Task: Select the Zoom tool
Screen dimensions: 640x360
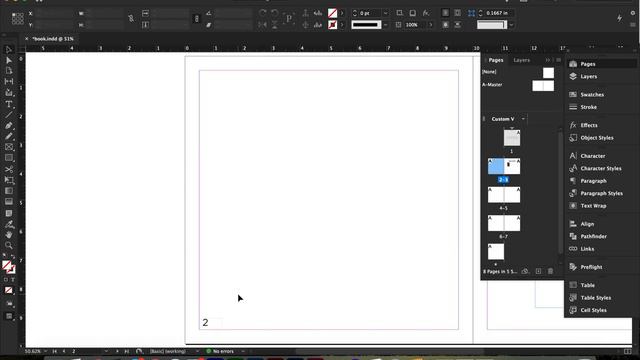Action: pos(9,245)
